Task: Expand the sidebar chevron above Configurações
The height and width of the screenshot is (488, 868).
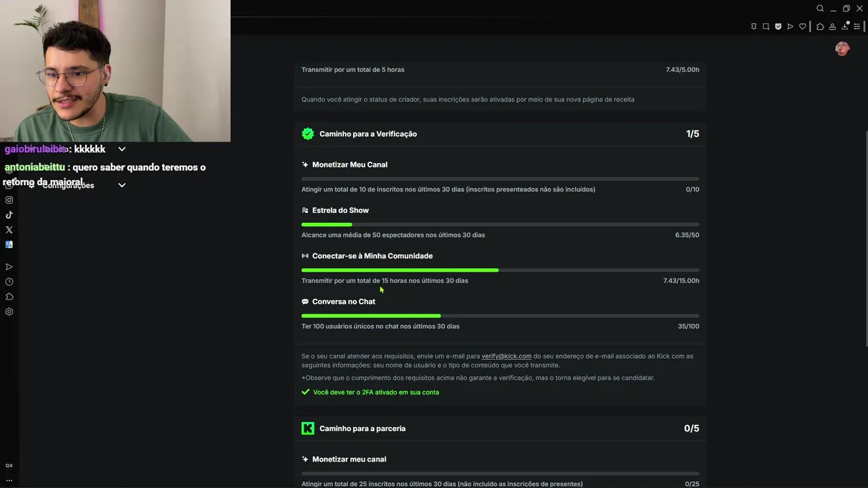Action: [x=122, y=149]
